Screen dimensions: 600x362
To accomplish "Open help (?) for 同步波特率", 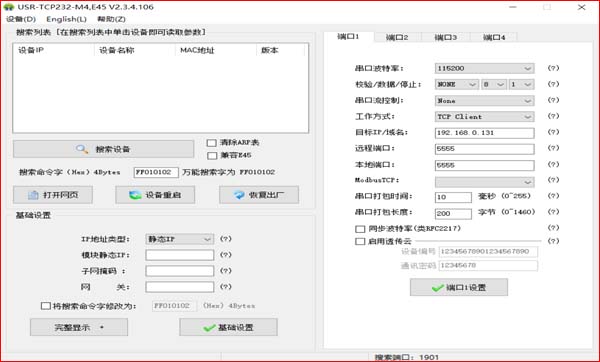I will 553,228.
